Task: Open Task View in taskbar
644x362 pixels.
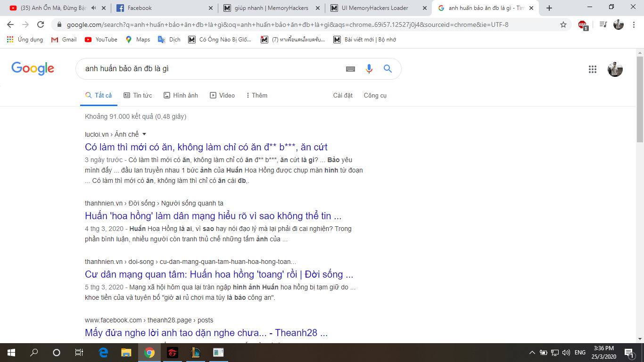Action: coord(79,352)
